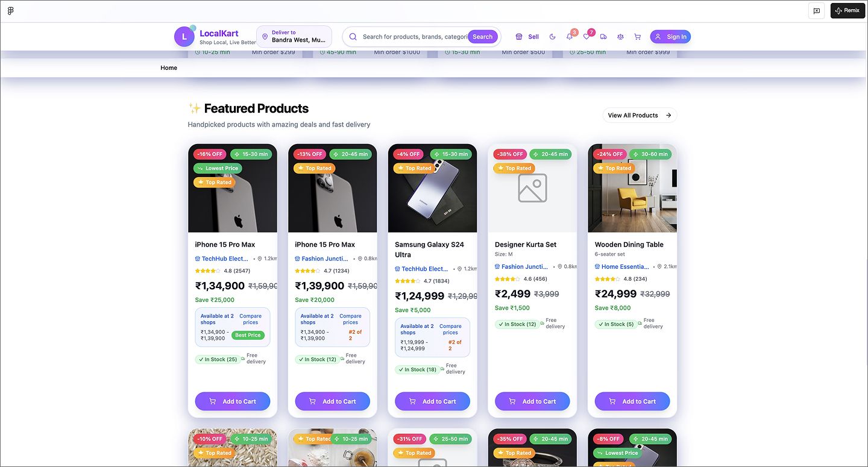Click the Save ₹25,000 text
868x467 pixels.
(x=215, y=299)
